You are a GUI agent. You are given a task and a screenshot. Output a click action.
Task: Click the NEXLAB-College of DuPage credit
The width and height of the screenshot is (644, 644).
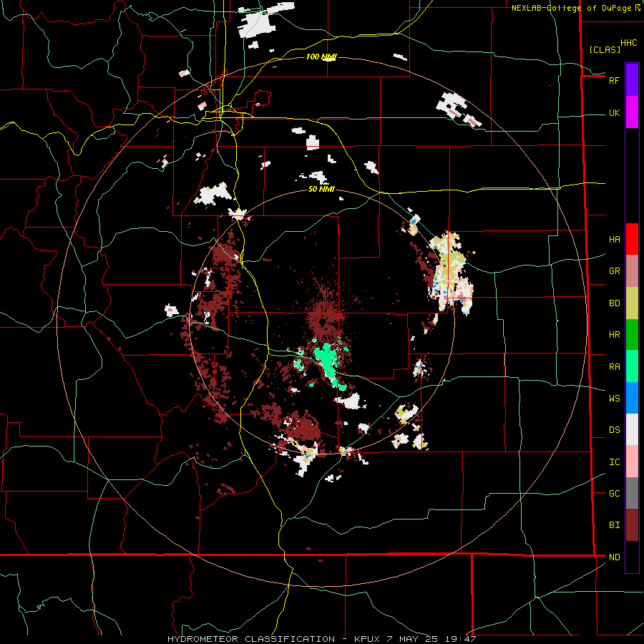tap(571, 8)
